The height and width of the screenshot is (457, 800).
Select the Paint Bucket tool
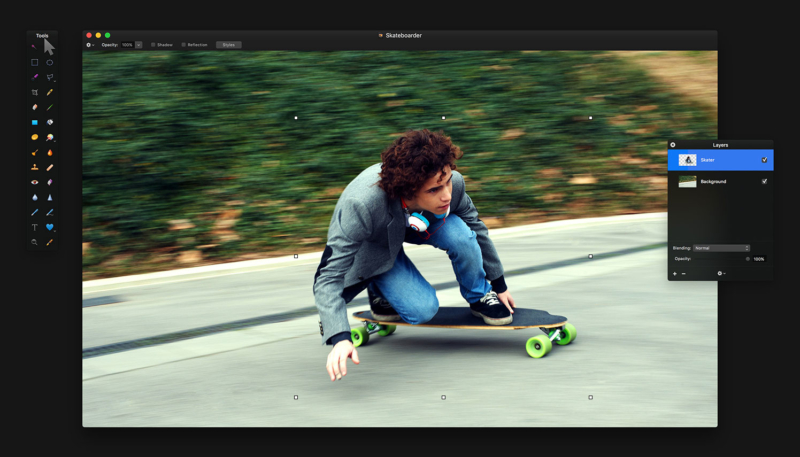pyautogui.click(x=50, y=122)
